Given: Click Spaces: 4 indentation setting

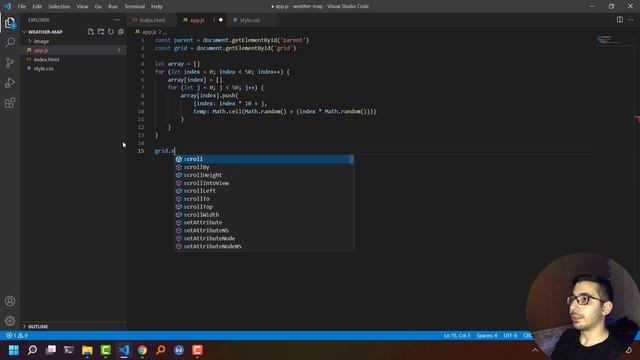Looking at the screenshot, I should click(487, 336).
